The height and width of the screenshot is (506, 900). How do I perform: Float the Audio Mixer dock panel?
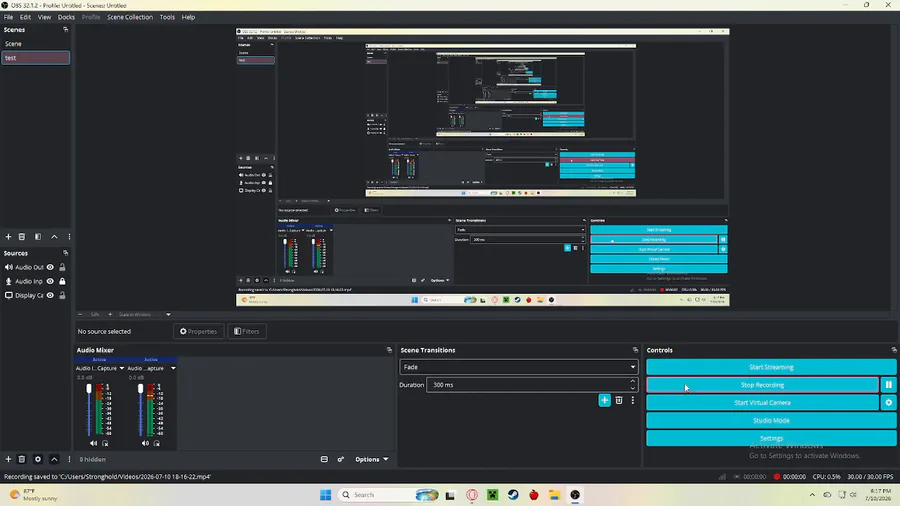[x=389, y=350]
